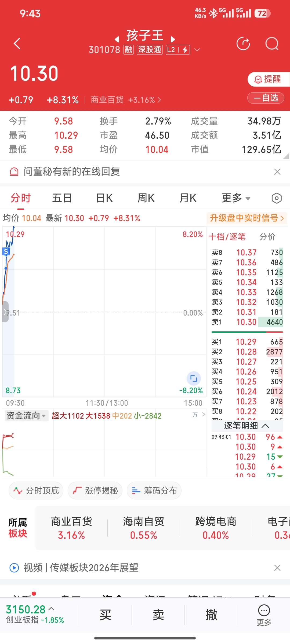290x644 pixels.
Task: Tap the 9:43 status bar clock
Action: 30,13
